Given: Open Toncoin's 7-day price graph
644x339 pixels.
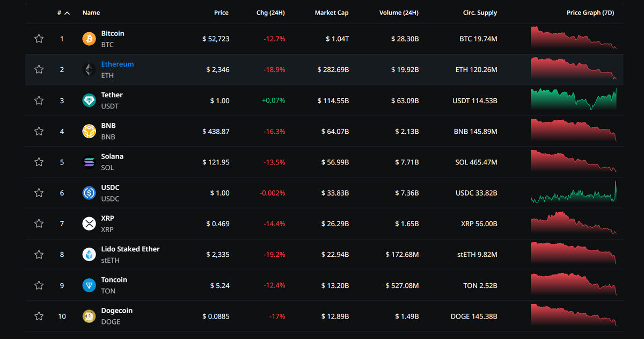Looking at the screenshot, I should pos(574,284).
